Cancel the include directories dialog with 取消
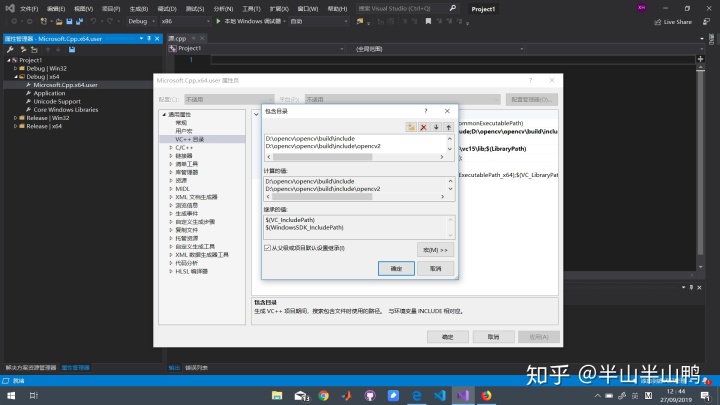 [435, 269]
